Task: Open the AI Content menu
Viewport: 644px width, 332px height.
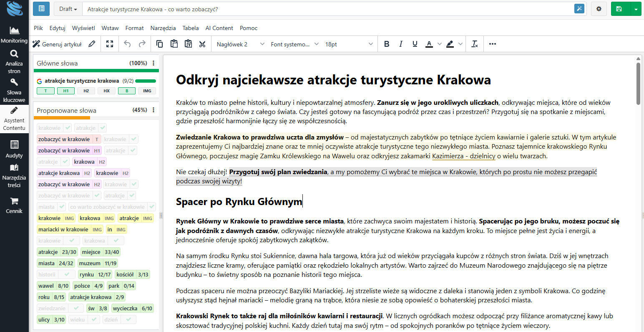Action: (x=219, y=28)
